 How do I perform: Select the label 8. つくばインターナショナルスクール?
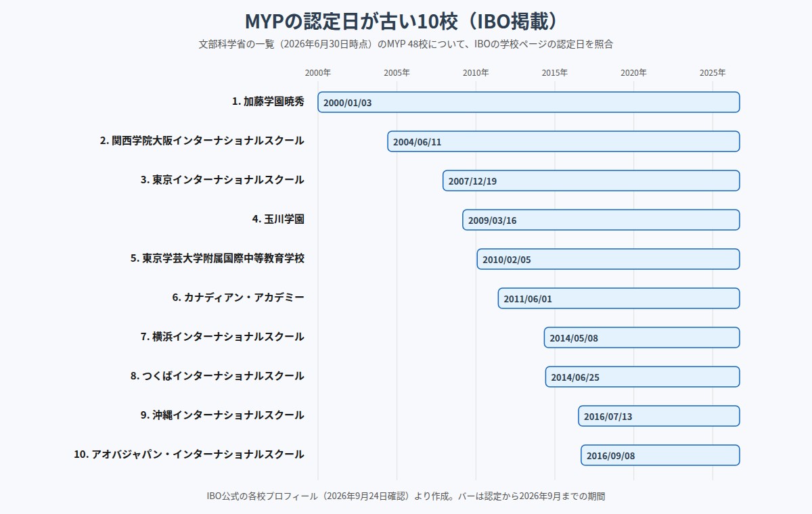(217, 376)
